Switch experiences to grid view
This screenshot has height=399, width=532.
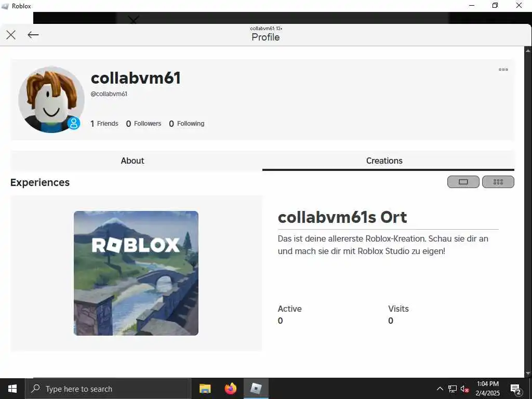[498, 182]
